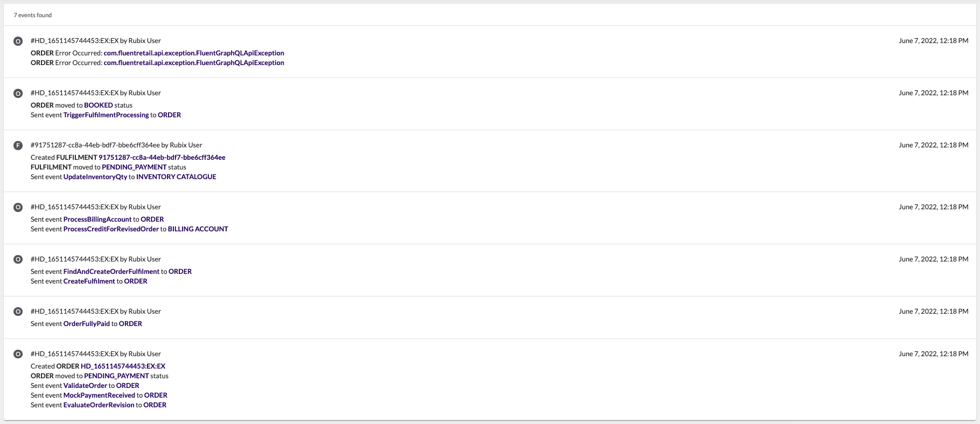The height and width of the screenshot is (424, 980).
Task: Open the ValidateOrder event link
Action: [85, 386]
